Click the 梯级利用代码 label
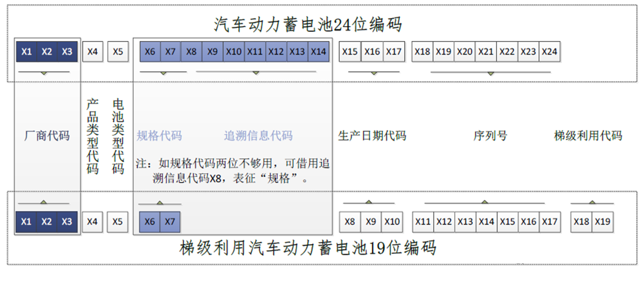The width and height of the screenshot is (644, 282). tap(588, 136)
